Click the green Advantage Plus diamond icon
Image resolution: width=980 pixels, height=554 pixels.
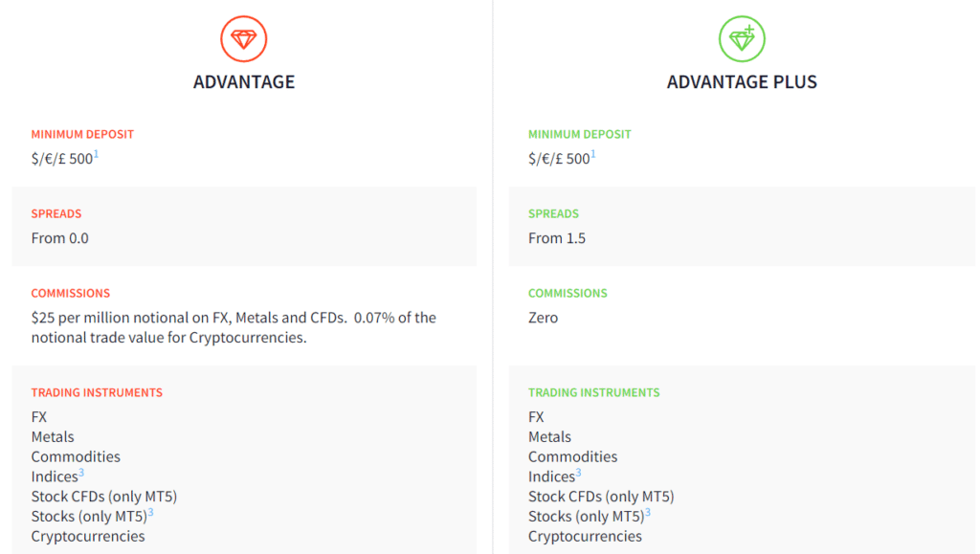click(x=742, y=38)
